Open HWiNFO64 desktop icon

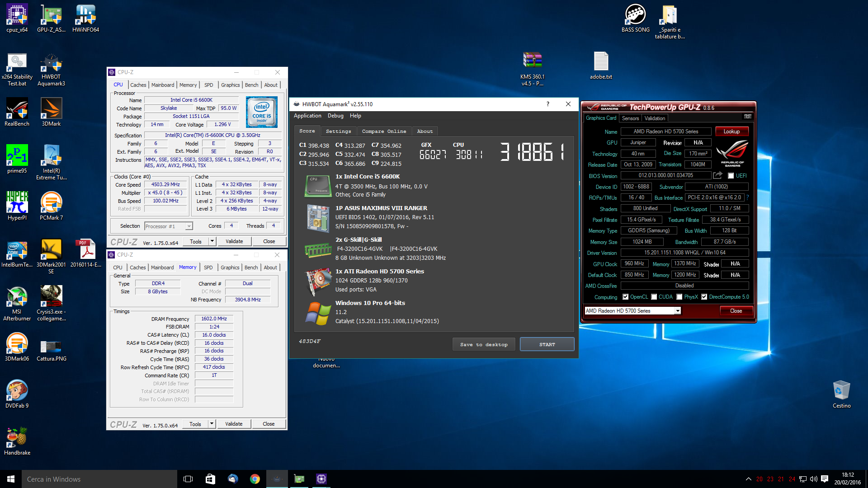pyautogui.click(x=85, y=19)
